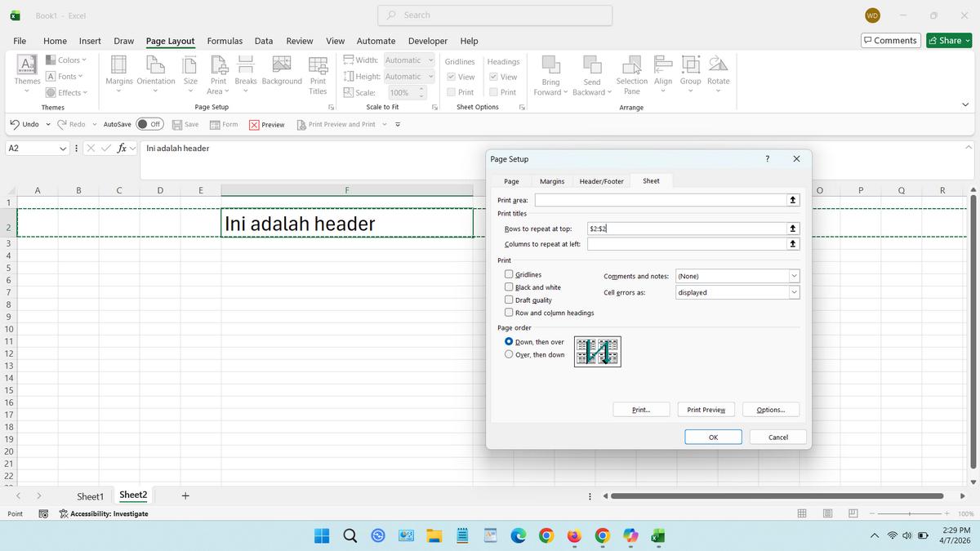Enable the Gridlines checkbox in the dialog

click(510, 275)
